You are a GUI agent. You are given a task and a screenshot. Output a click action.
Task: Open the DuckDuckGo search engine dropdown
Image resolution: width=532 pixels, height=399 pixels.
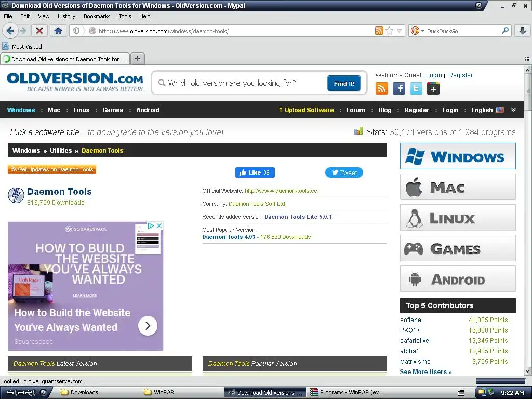[x=422, y=31]
